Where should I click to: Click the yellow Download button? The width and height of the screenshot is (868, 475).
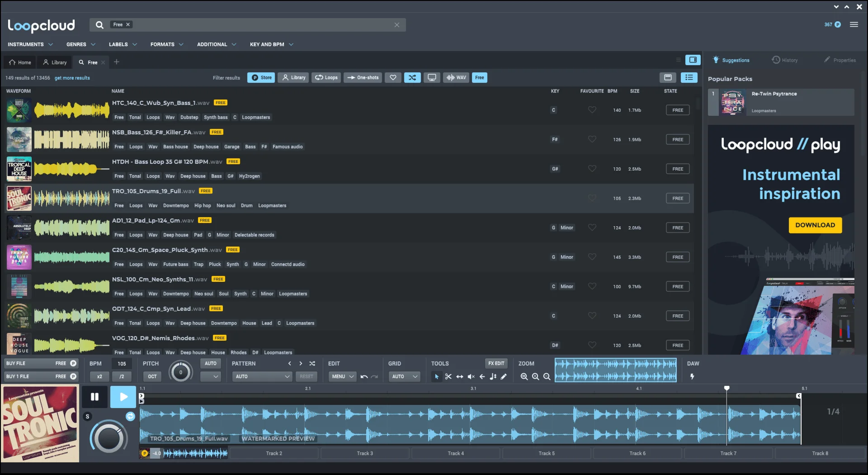[815, 225]
